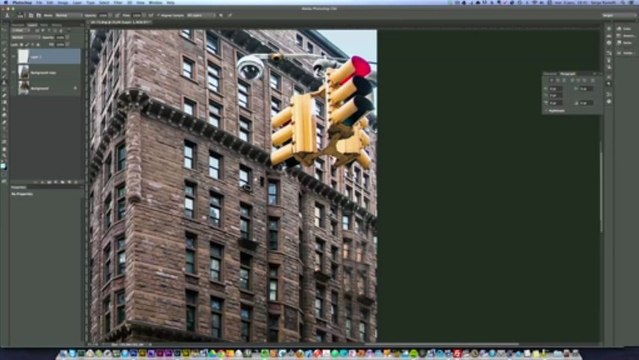Viewport: 639px width, 360px height.
Task: Open the Apple menu
Action: tap(6, 2)
